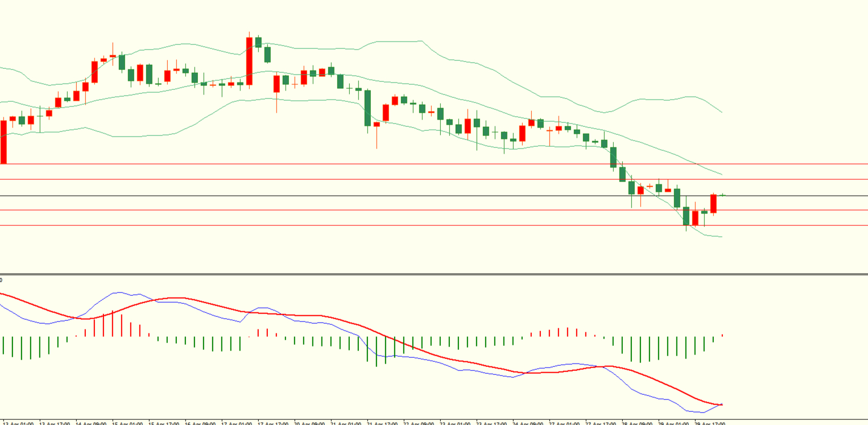Click the long green candle falling on 21 Apr
This screenshot has width=868, height=425.
coord(367,108)
